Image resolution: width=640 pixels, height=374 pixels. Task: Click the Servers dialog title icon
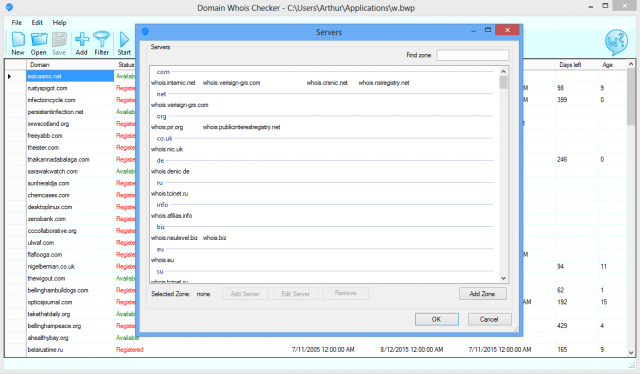point(145,31)
